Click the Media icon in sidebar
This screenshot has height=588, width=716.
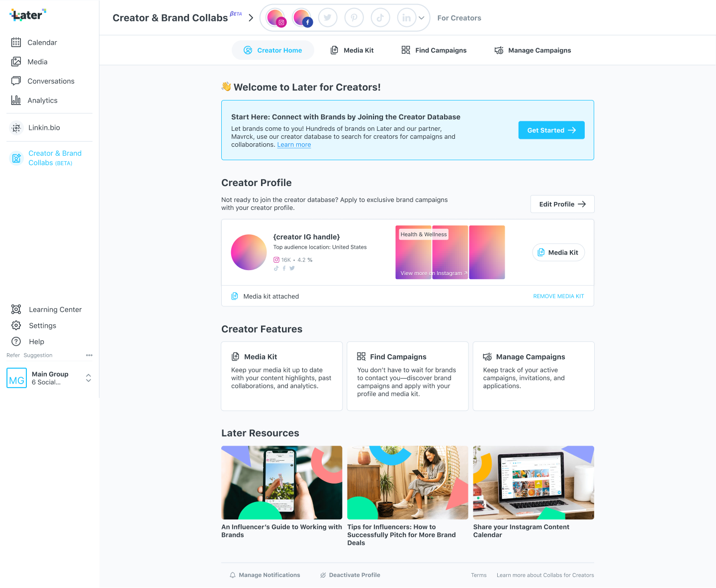(16, 62)
